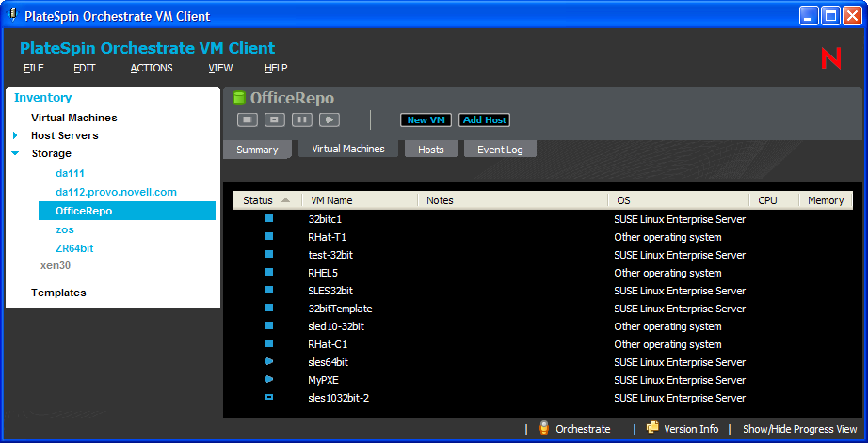The image size is (868, 443).
Task: Click the New VM button
Action: point(426,120)
